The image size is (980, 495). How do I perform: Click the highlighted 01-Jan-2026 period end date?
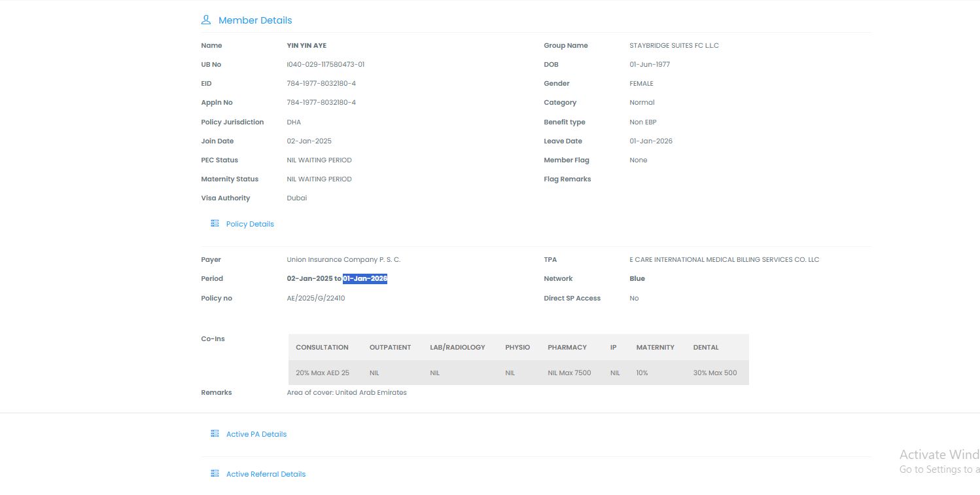[x=365, y=278]
